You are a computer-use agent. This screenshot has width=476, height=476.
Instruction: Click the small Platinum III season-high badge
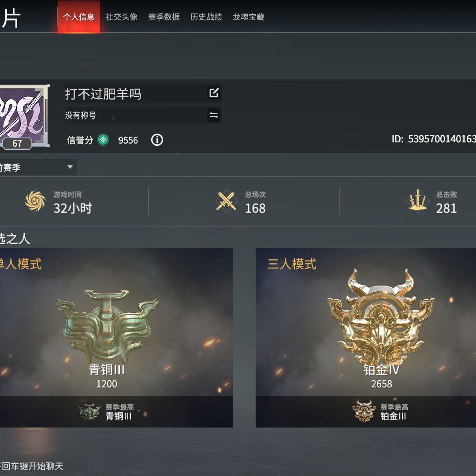coord(364,411)
